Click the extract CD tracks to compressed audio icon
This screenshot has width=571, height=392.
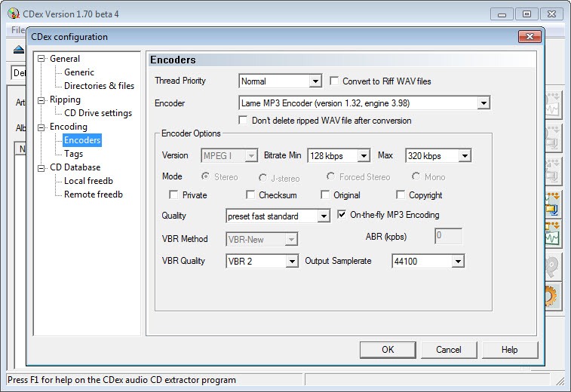pyautogui.click(x=553, y=138)
